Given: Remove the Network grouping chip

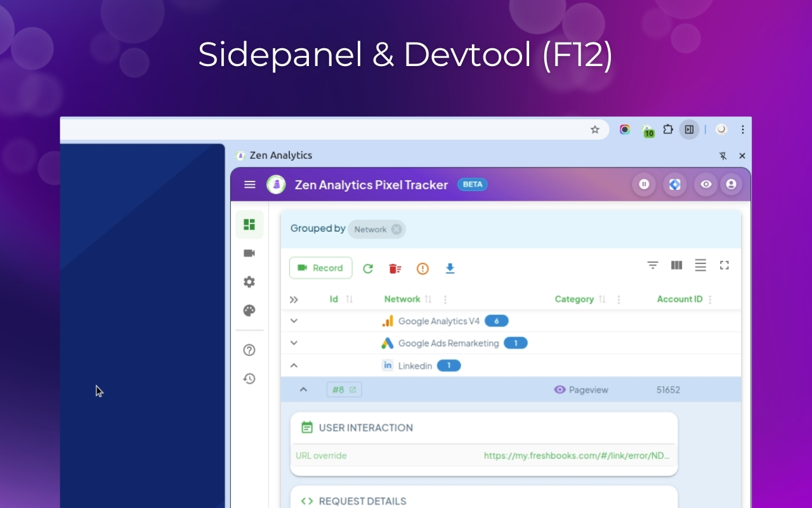Looking at the screenshot, I should 396,229.
